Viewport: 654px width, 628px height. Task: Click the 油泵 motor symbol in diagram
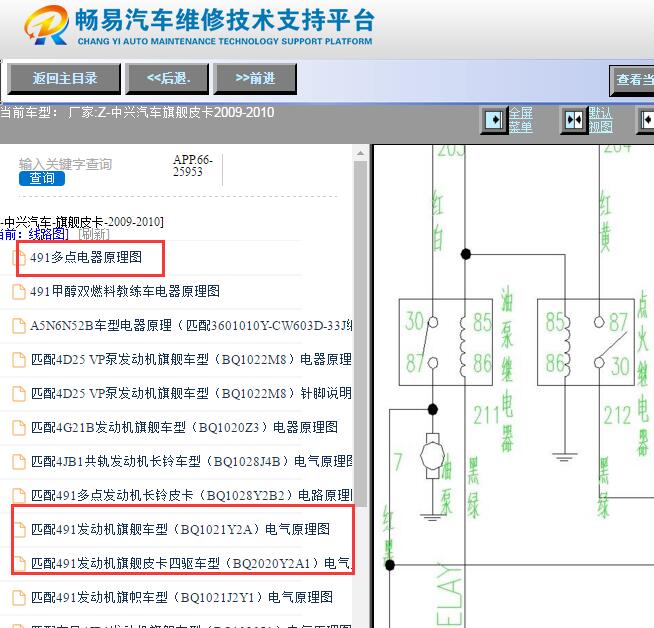433,455
